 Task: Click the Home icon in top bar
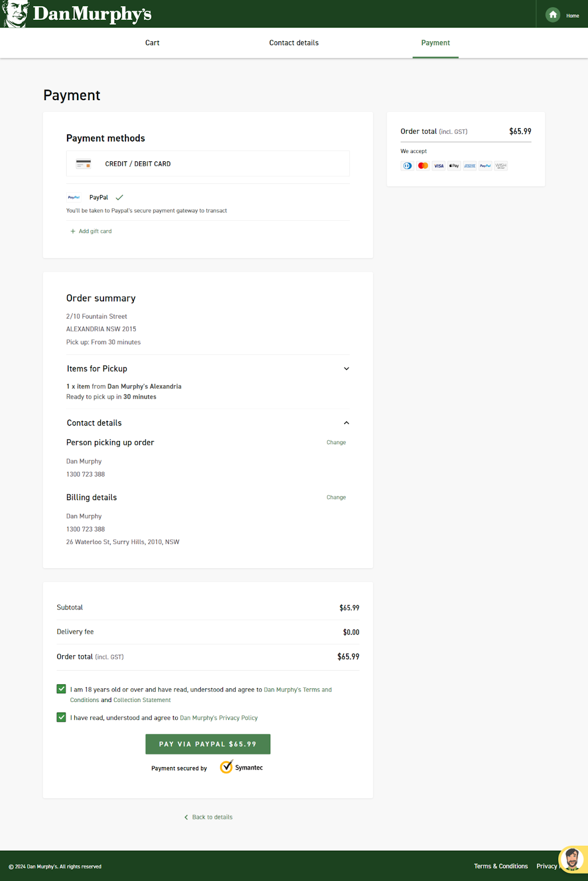[x=553, y=15]
